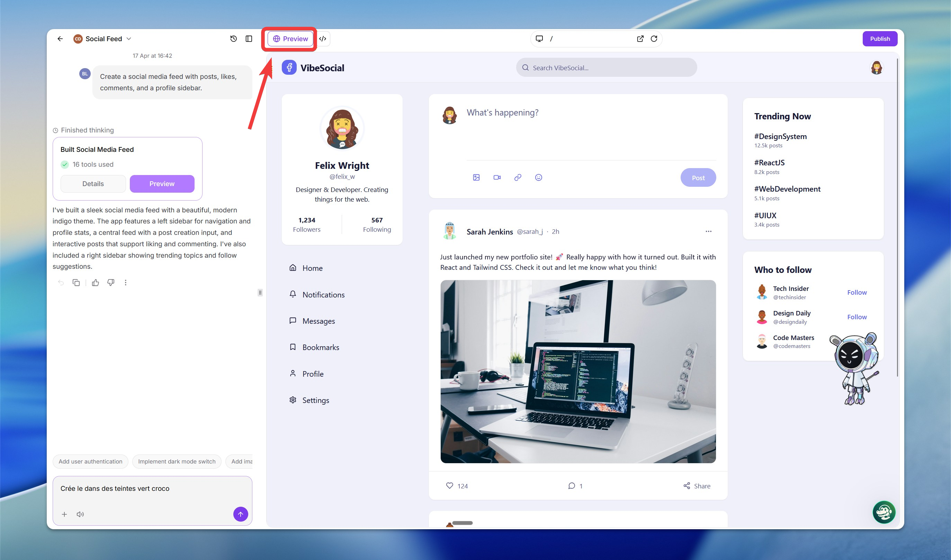Click the '16 tools used' status
Viewport: 951px width, 560px height.
pyautogui.click(x=87, y=165)
